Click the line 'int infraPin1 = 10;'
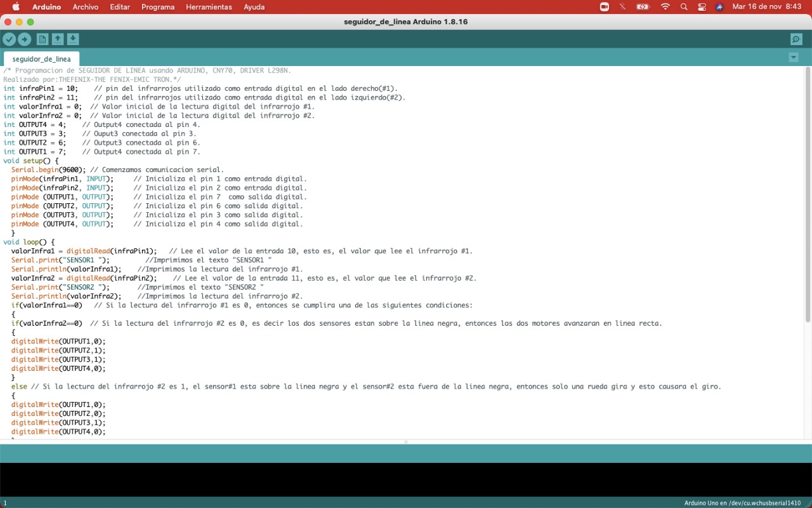This screenshot has height=508, width=812. click(41, 88)
